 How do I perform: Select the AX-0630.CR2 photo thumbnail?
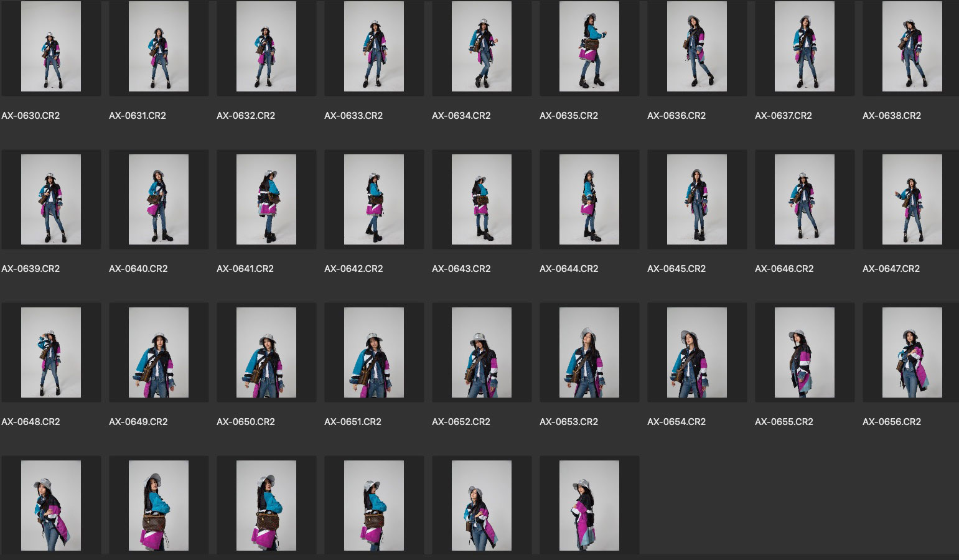(x=51, y=47)
